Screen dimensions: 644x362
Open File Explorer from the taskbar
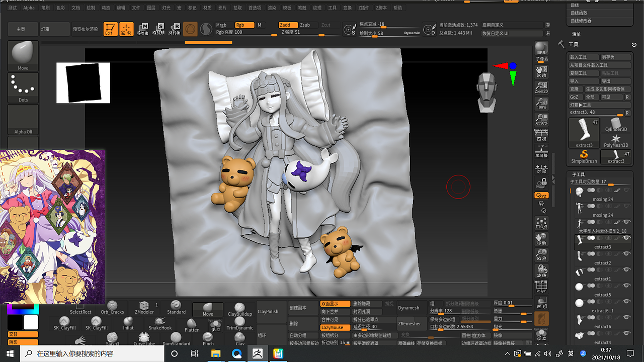tap(216, 353)
